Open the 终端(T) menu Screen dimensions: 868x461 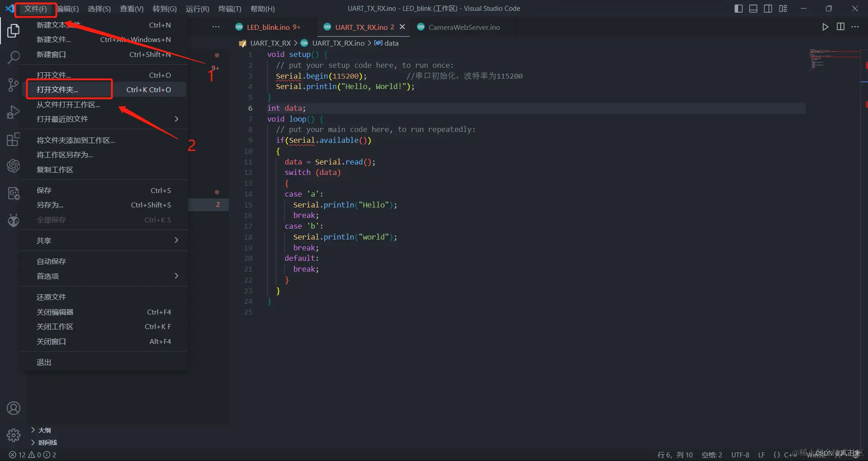[x=230, y=9]
